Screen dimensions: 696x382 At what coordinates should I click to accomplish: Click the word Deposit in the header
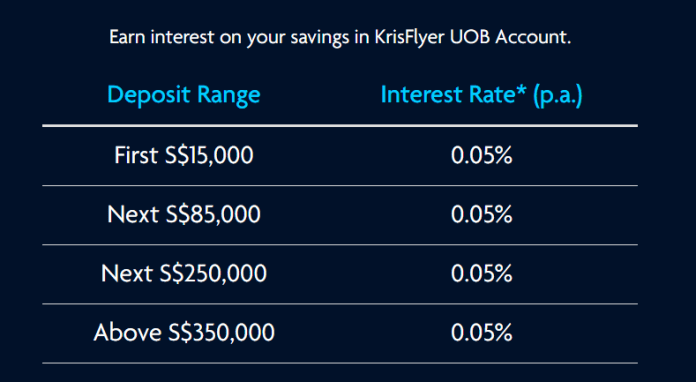149,96
